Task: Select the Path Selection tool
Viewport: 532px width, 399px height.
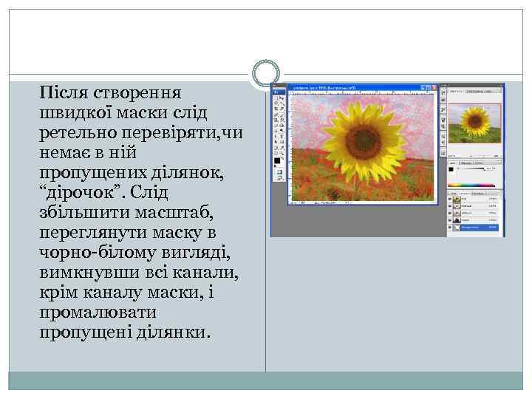Action: (276, 137)
